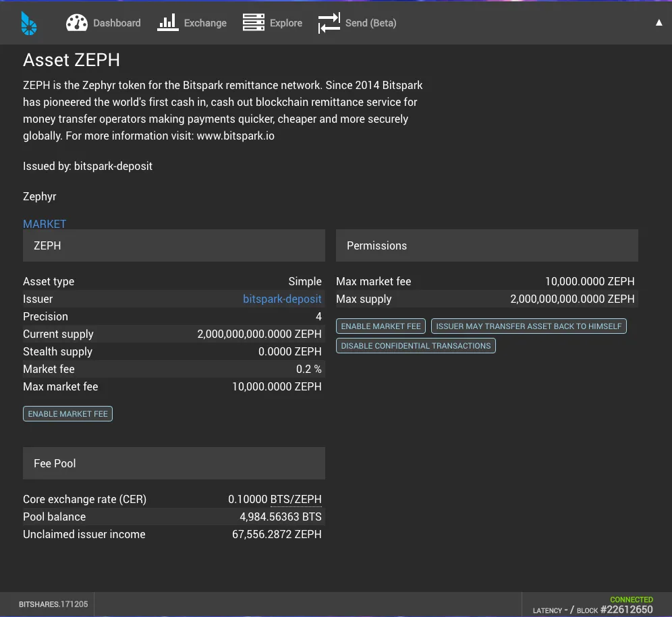Go to the Exchange menu item
Screen dimensions: 672x617
point(192,23)
